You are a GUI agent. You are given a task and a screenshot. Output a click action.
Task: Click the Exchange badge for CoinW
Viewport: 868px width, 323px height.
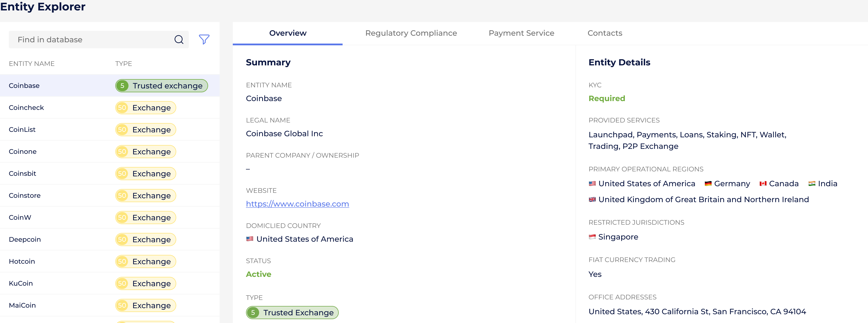(x=145, y=218)
